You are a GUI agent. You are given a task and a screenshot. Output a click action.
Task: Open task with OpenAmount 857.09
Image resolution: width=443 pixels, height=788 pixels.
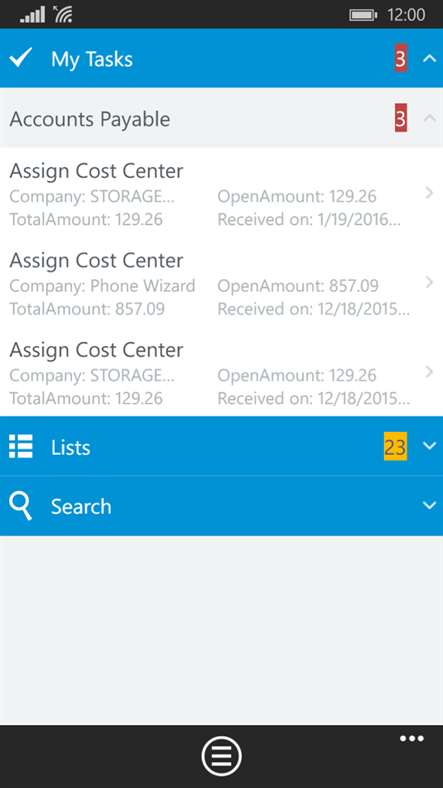pyautogui.click(x=222, y=282)
